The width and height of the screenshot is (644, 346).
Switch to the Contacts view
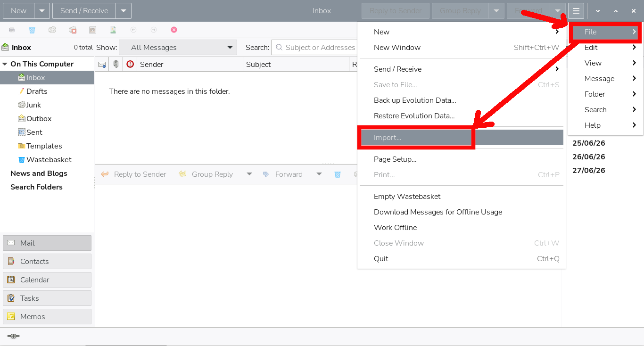47,262
